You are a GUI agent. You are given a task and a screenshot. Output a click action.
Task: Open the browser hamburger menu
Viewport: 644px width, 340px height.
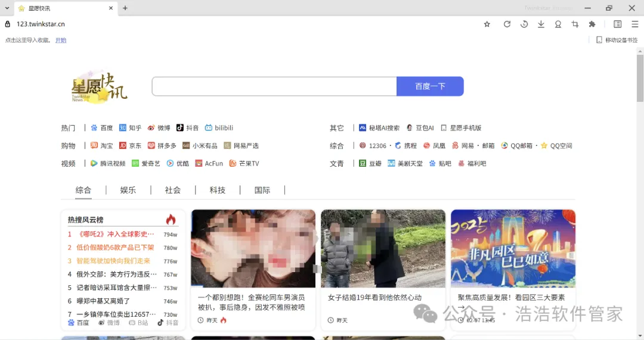point(634,24)
